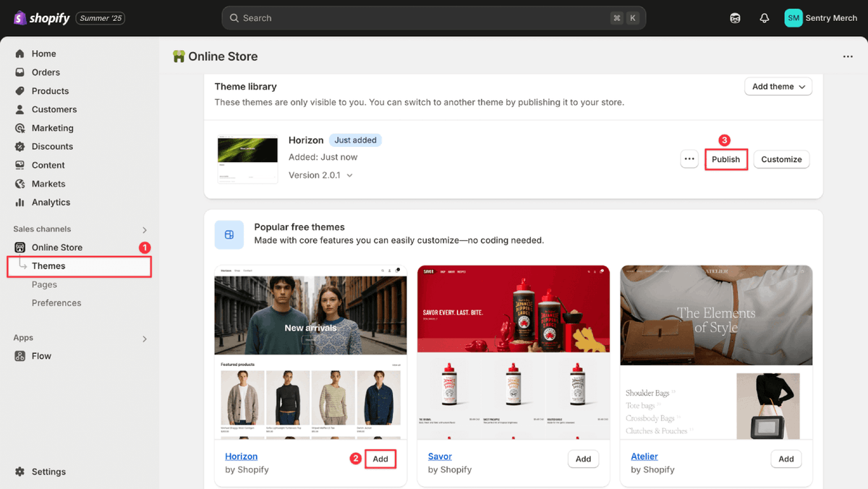Publish the Horizon theme
This screenshot has width=868, height=489.
(726, 158)
